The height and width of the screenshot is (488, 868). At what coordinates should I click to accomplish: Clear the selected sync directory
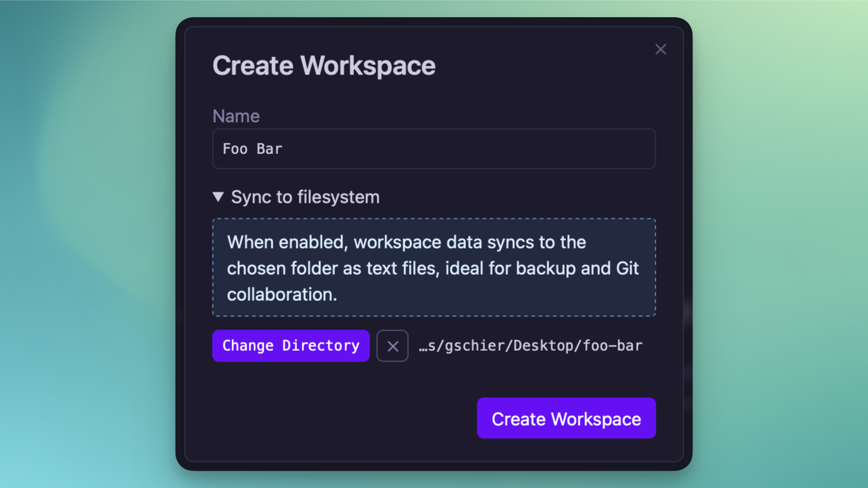(393, 346)
